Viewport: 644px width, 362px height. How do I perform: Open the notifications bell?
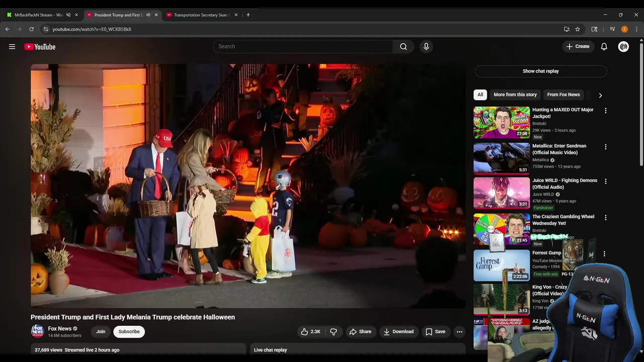pyautogui.click(x=604, y=46)
